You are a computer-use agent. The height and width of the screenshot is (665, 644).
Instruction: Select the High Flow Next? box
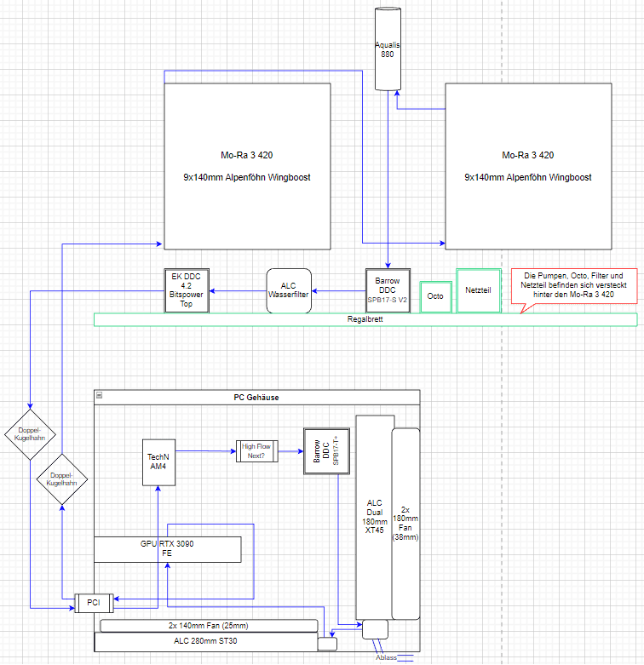pyautogui.click(x=256, y=451)
